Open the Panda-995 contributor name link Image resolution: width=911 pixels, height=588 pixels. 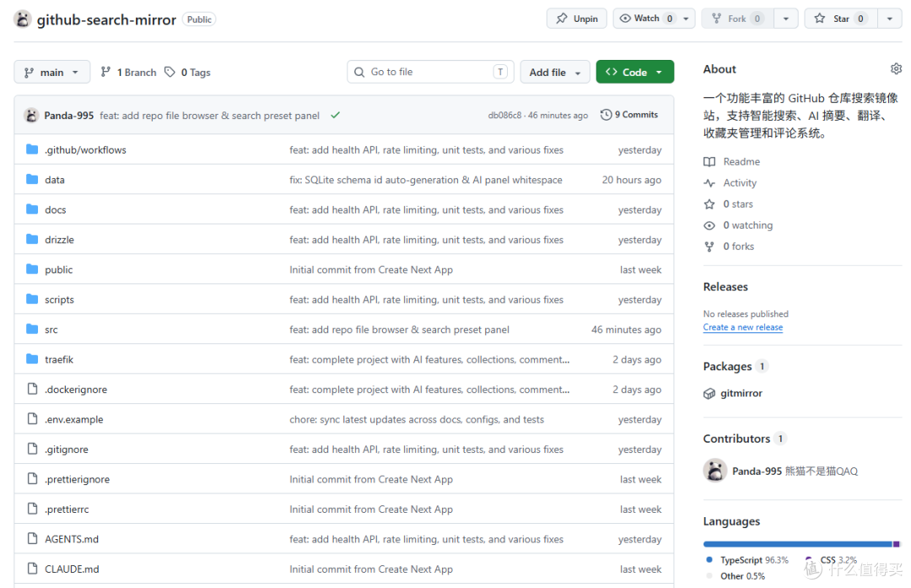coord(757,471)
